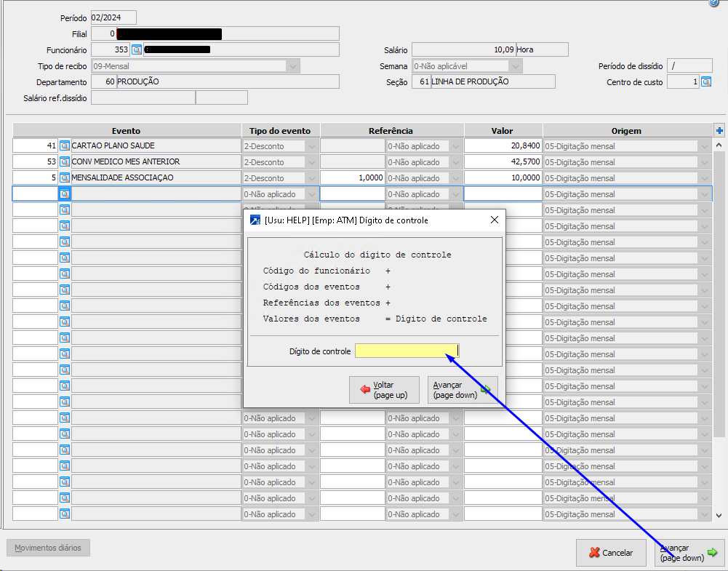Click the Valor field of MENSALIDADE ASSOCIAÇAO row
Screen dimensions: 728x571
tap(503, 178)
